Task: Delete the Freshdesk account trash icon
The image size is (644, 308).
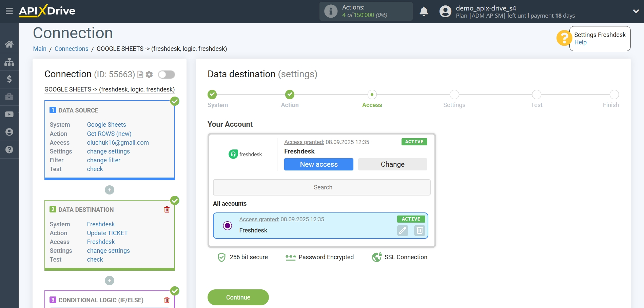Action: pos(419,231)
